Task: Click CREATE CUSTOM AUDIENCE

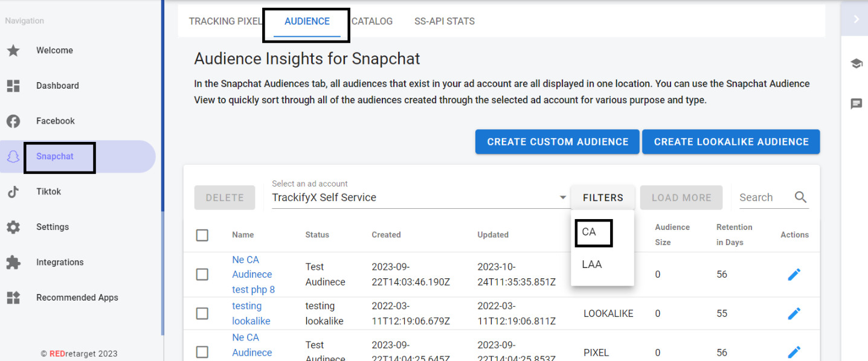Action: (556, 141)
